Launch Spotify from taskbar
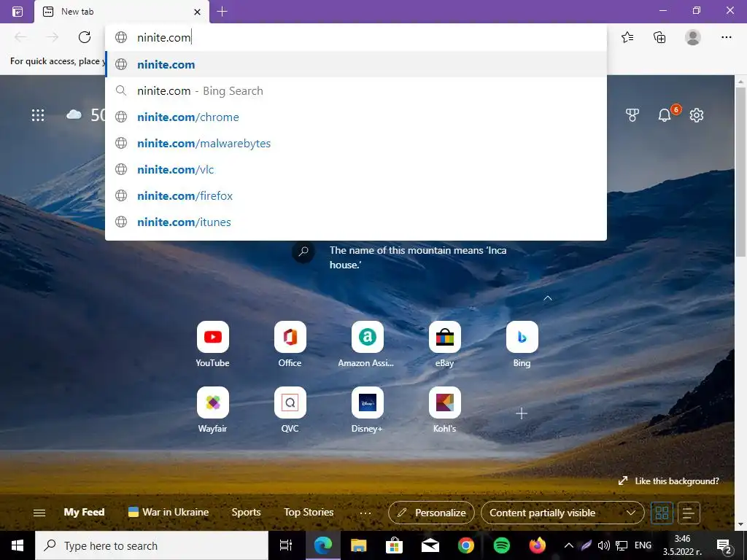Viewport: 747px width, 560px height. tap(502, 545)
